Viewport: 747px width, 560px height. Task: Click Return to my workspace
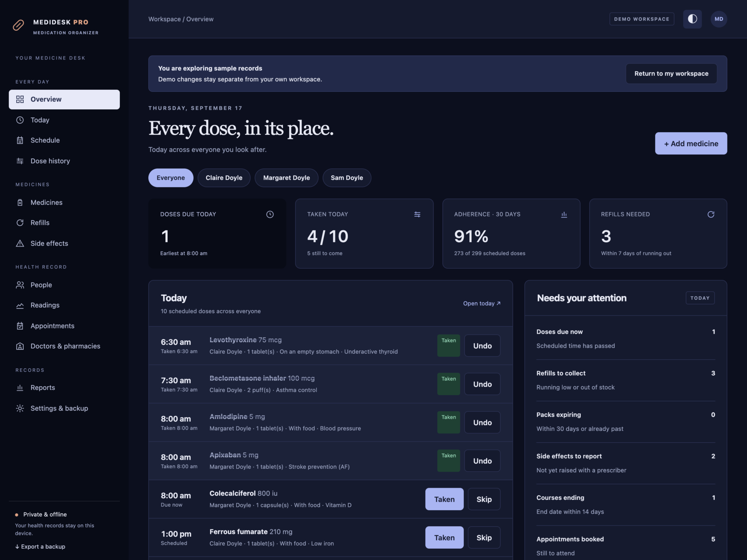coord(671,73)
